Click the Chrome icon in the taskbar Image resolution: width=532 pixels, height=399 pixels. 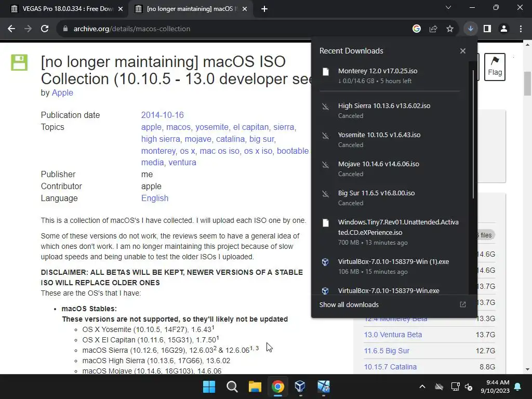[x=277, y=387]
